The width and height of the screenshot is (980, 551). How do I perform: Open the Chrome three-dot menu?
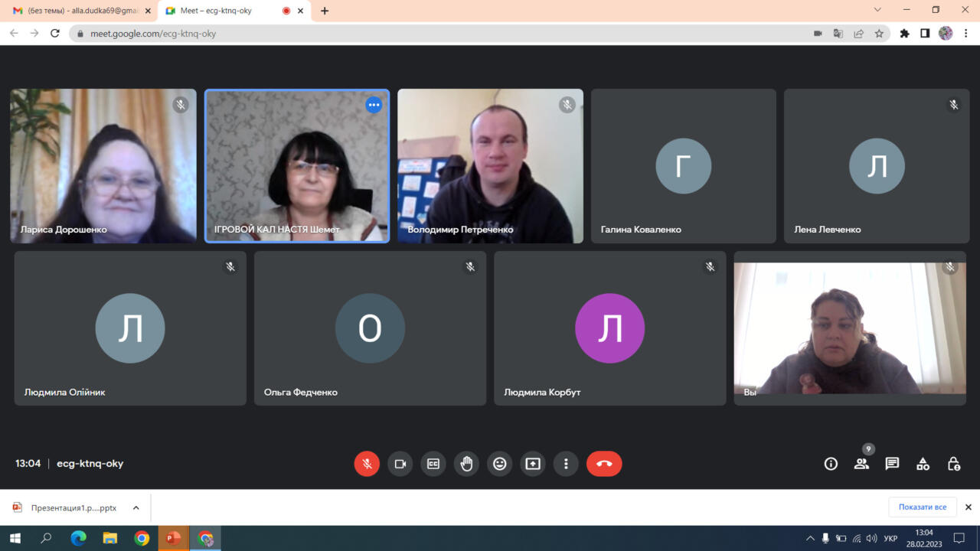966,34
